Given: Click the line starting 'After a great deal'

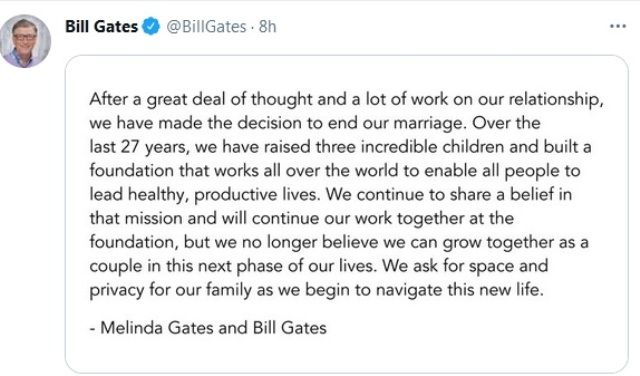Looking at the screenshot, I should point(346,99).
